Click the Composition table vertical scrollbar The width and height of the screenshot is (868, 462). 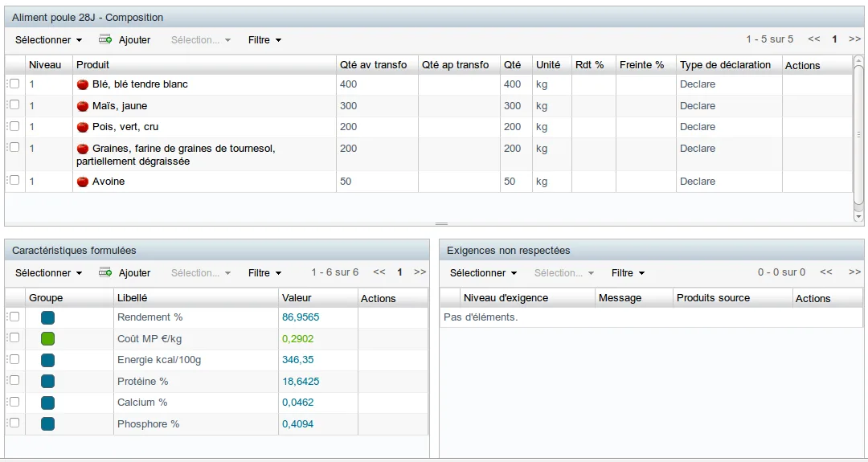point(858,134)
